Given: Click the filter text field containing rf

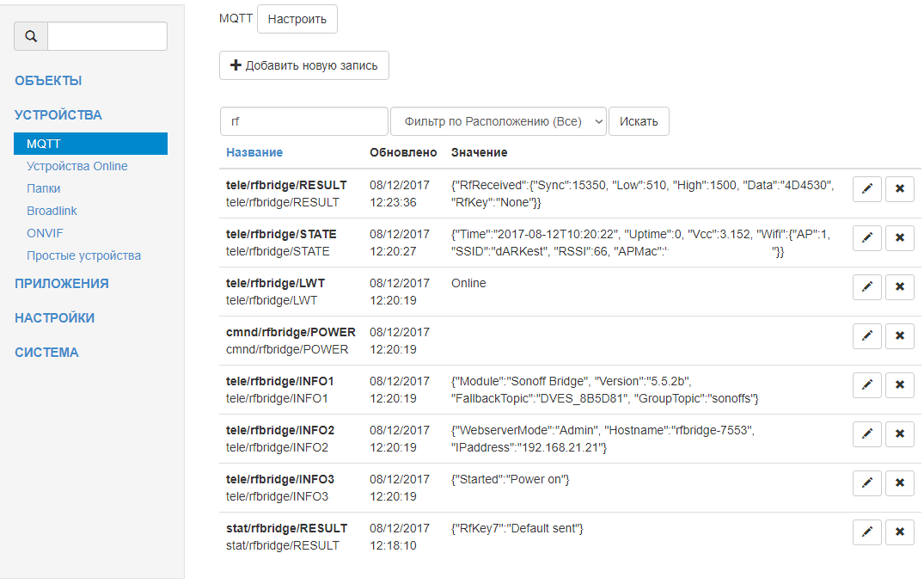Looking at the screenshot, I should pos(304,121).
